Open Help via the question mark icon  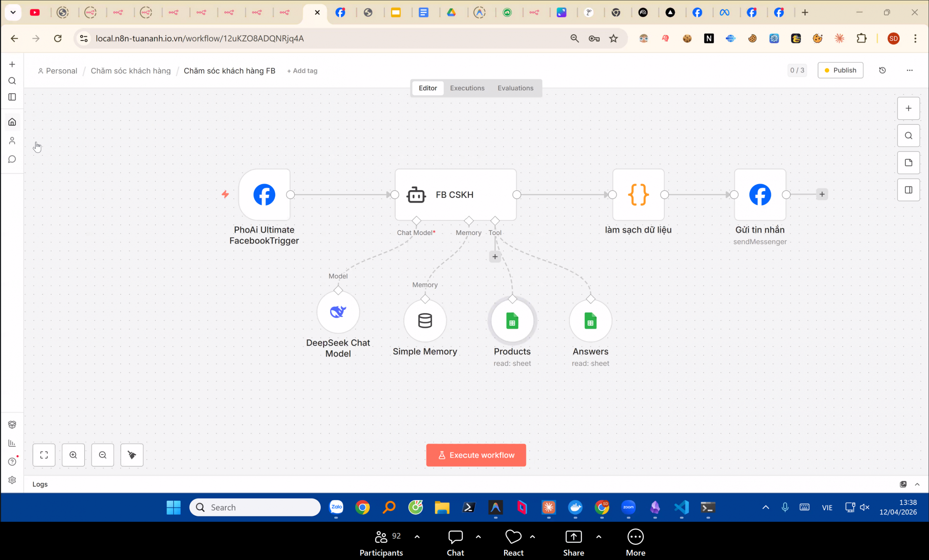[x=12, y=461]
